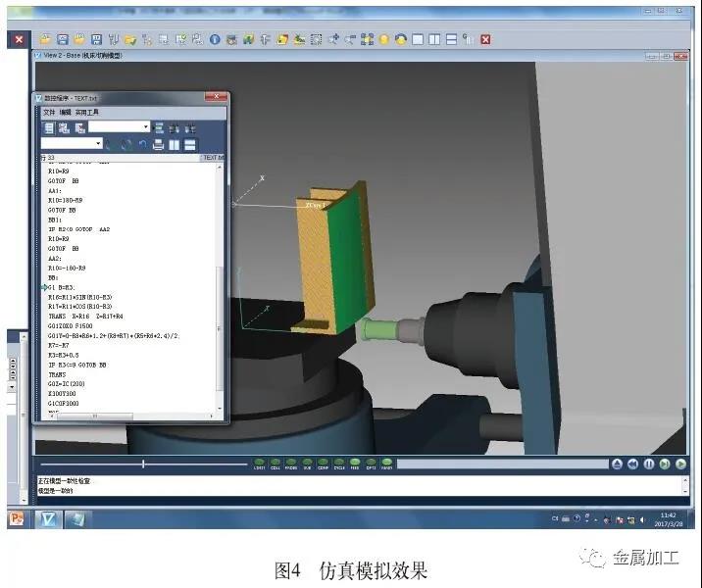702x588 pixels.
Task: Adjust the animation speed slider handle
Action: (x=143, y=465)
